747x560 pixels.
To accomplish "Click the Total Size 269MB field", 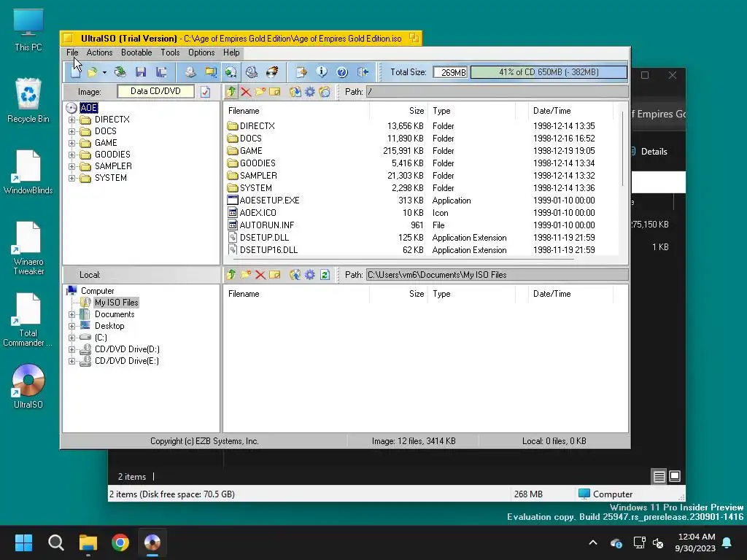I will pyautogui.click(x=450, y=72).
